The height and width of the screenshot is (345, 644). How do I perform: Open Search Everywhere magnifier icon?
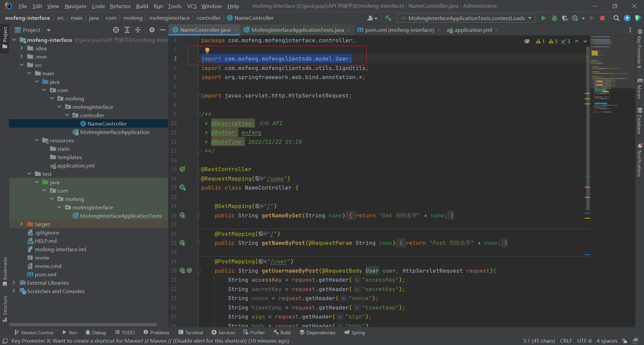(616, 18)
